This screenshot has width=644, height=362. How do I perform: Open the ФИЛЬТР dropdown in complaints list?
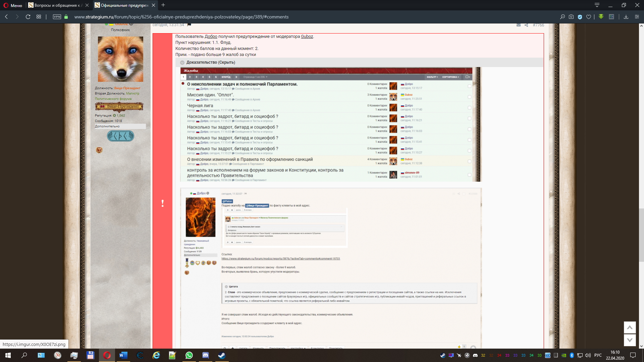432,77
